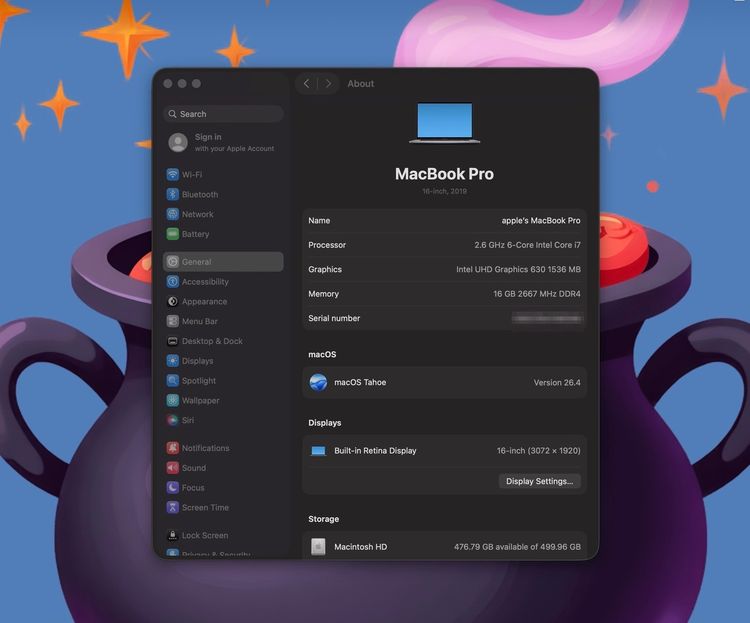Open Spotlight icon in sidebar
This screenshot has height=623, width=750.
173,380
